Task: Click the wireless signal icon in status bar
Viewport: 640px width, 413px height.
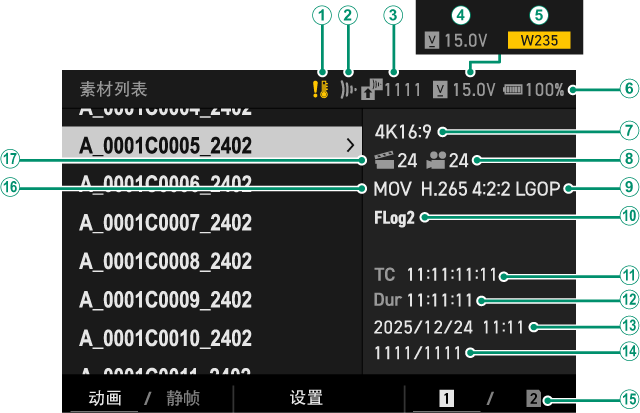Action: [348, 89]
